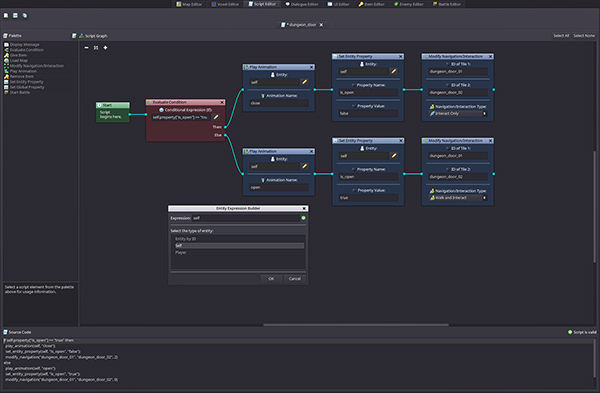Click the Else output port of Evaluate Condition
600x393 pixels.
pyautogui.click(x=225, y=135)
